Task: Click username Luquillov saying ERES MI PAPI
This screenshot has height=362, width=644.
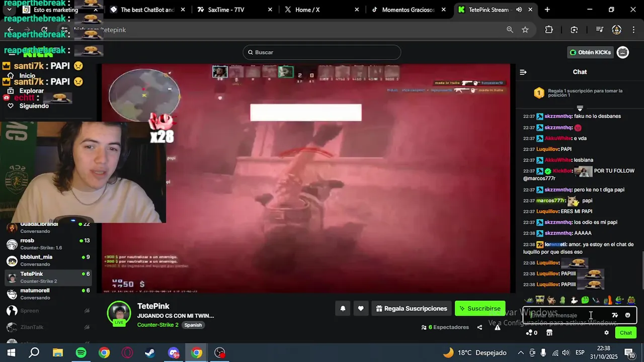Action: pos(547,212)
